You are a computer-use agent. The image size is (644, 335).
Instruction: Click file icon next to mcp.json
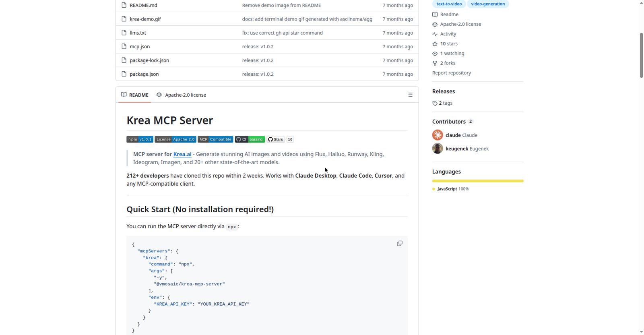pyautogui.click(x=124, y=46)
